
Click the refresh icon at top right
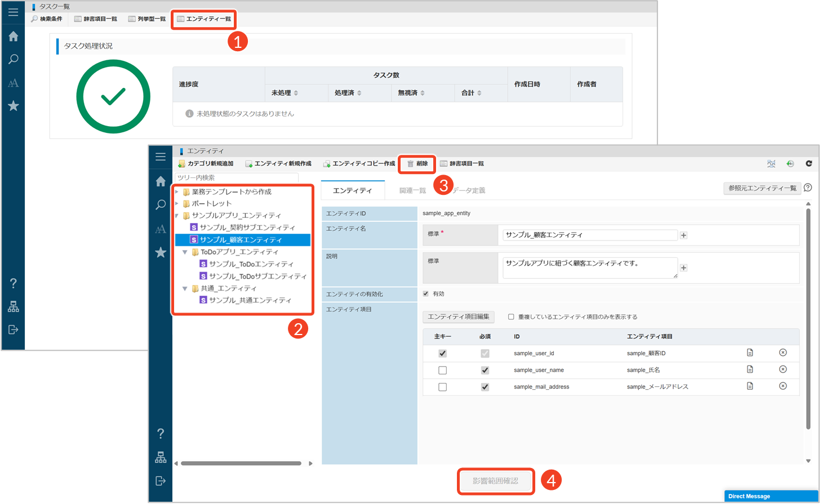(x=808, y=164)
